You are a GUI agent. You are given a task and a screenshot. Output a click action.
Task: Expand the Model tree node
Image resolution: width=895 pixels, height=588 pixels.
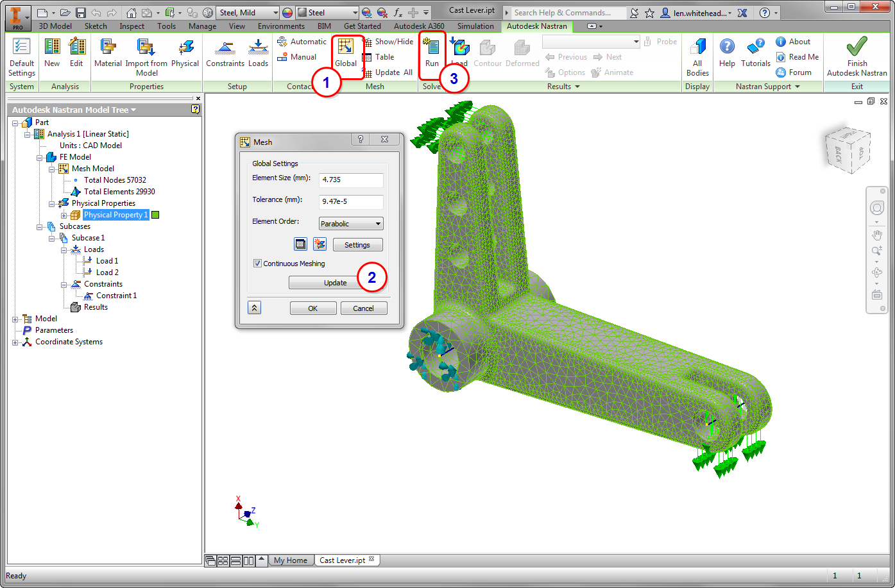click(x=15, y=319)
